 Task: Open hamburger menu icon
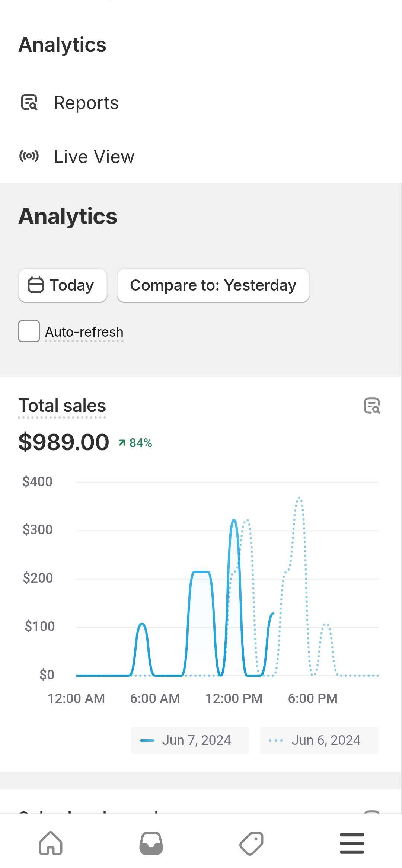[352, 843]
